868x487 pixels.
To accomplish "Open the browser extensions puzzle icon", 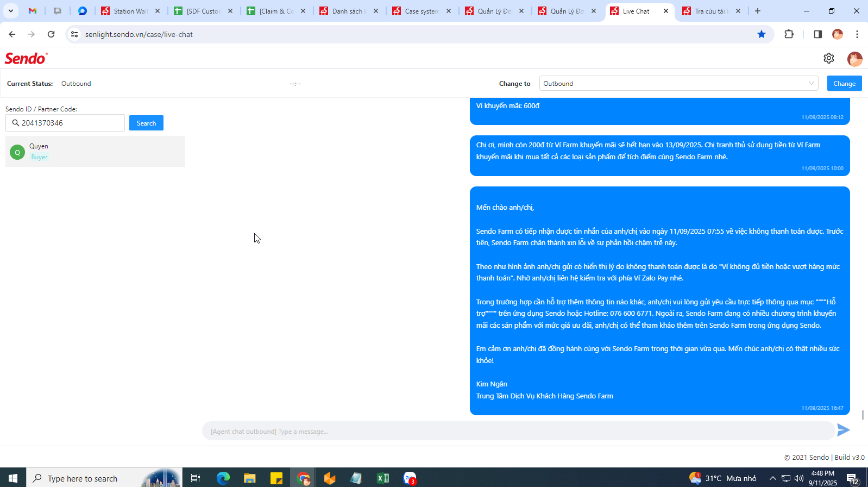I will tap(789, 34).
